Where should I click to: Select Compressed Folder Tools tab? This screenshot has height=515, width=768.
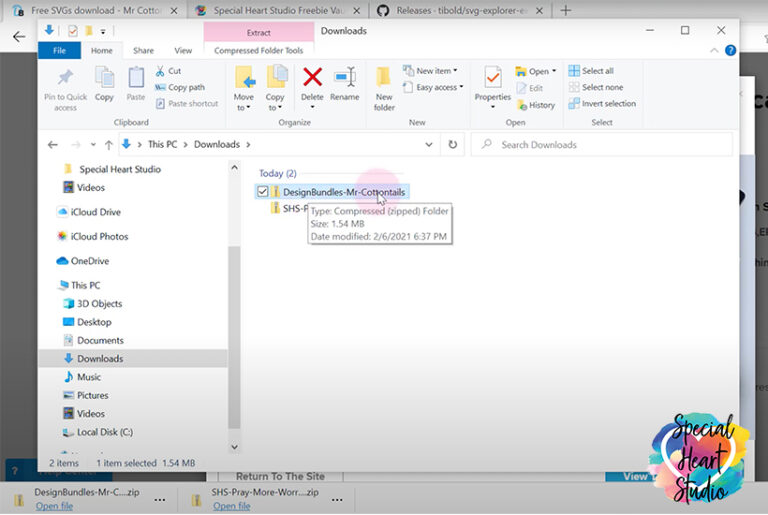[259, 50]
